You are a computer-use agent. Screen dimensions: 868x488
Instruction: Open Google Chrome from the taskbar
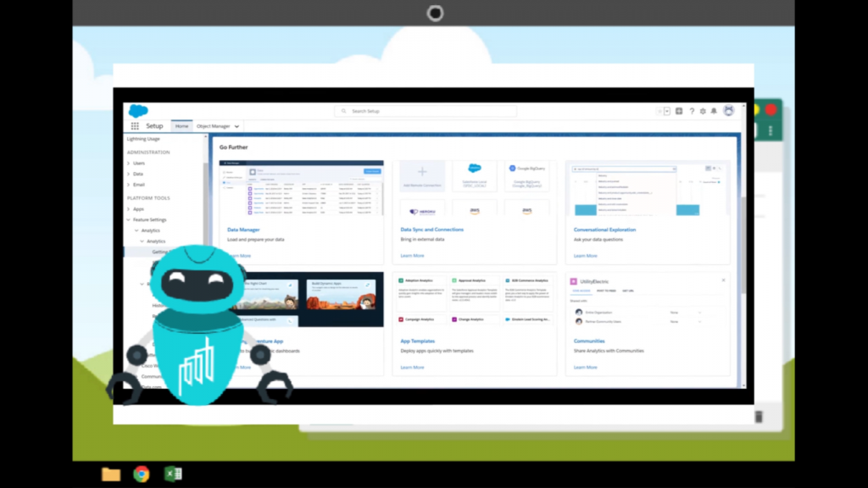click(142, 474)
